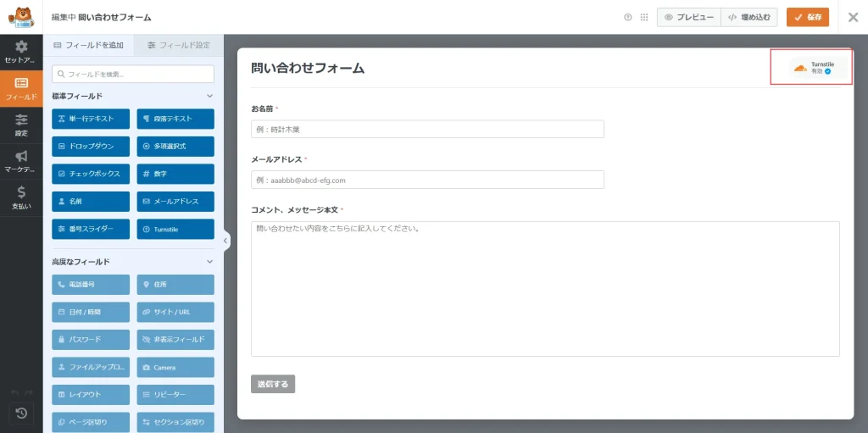This screenshot has height=433, width=868.
Task: Click the Turnstile 有効 badge
Action: [811, 68]
